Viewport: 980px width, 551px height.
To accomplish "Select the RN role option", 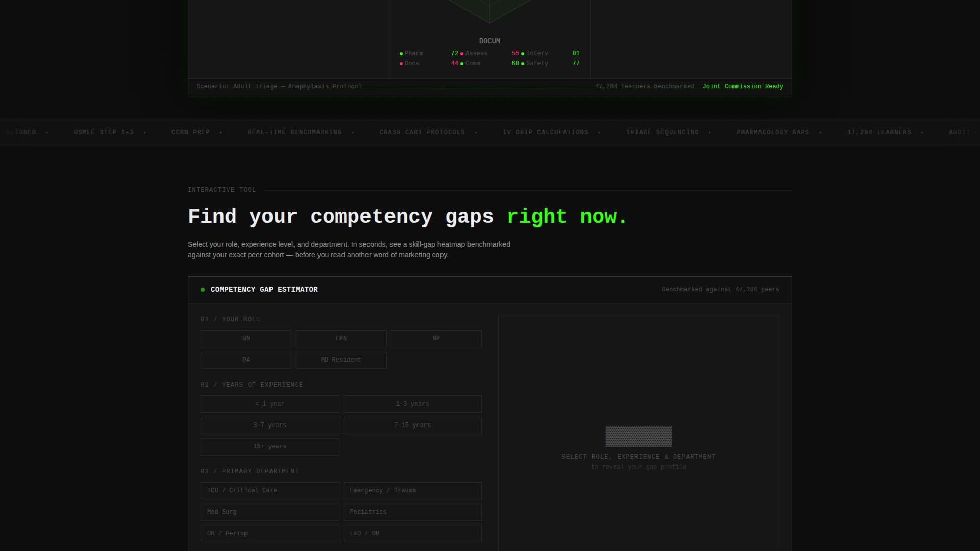I will pyautogui.click(x=246, y=339).
